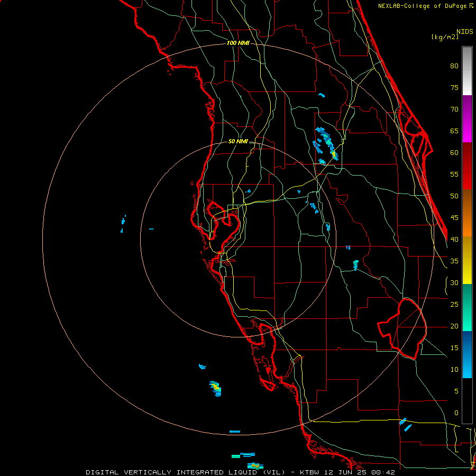Click the '70' value on the color scale
Image resolution: width=476 pixels, height=476 pixels.
pos(454,109)
